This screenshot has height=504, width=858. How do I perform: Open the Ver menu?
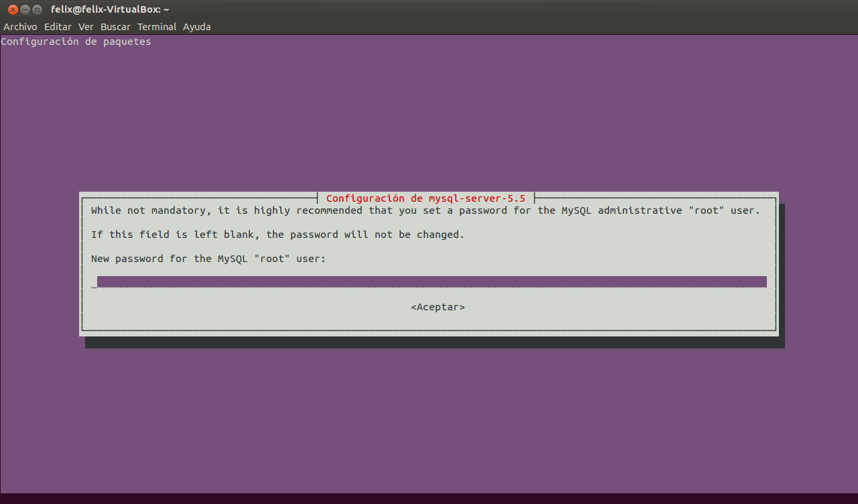click(x=86, y=27)
